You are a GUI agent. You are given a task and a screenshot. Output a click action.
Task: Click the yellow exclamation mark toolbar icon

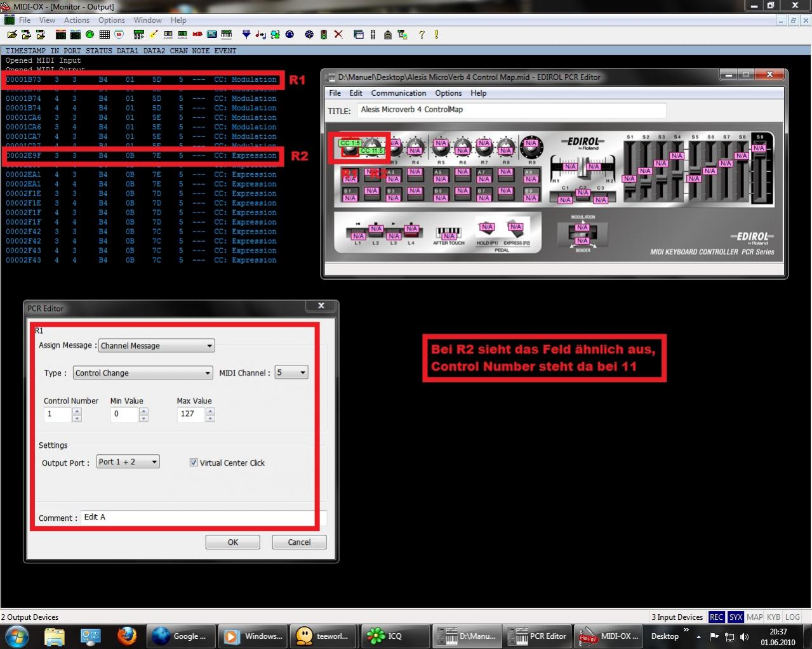(436, 34)
